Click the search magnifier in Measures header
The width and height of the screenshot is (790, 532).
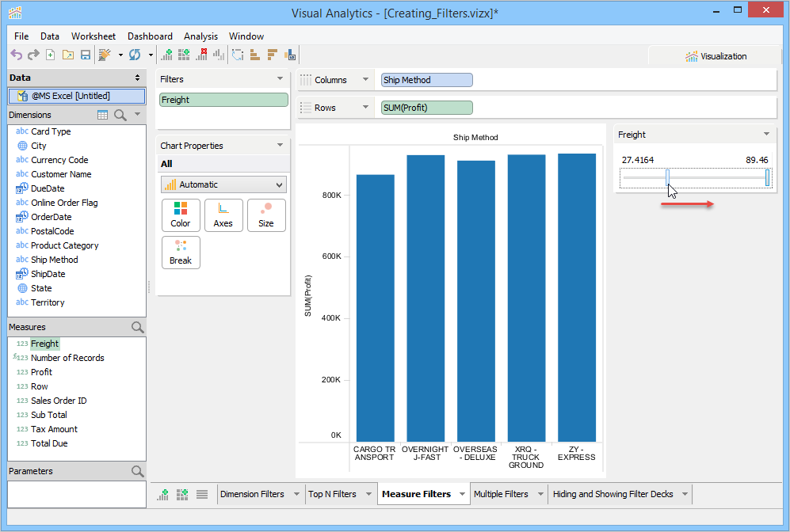tap(137, 327)
